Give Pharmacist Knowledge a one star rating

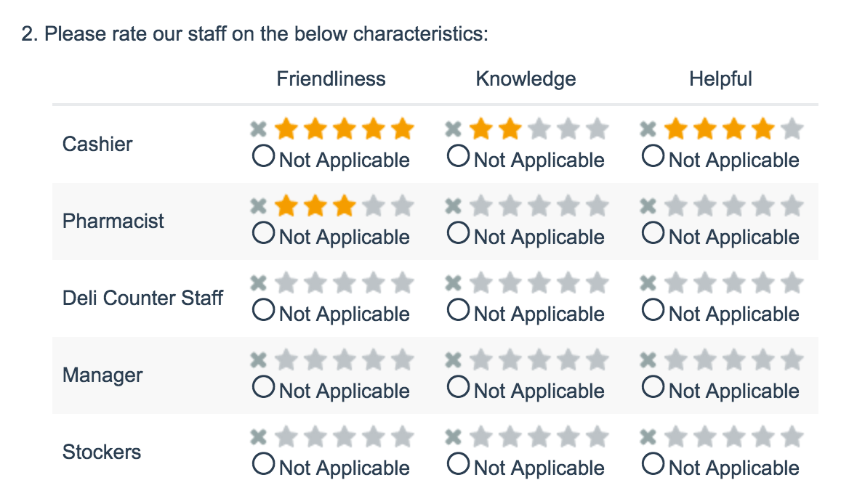click(480, 207)
